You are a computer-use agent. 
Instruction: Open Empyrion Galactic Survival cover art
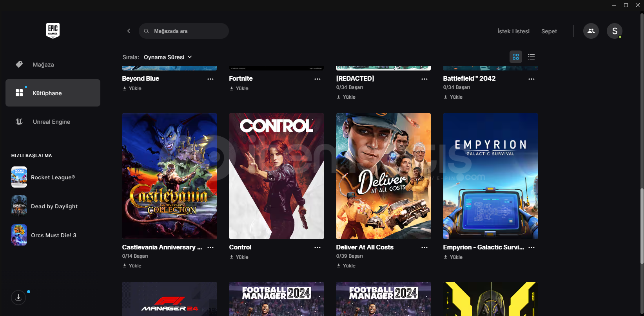(x=490, y=176)
